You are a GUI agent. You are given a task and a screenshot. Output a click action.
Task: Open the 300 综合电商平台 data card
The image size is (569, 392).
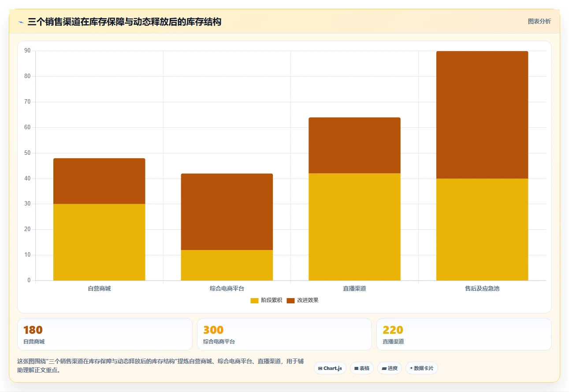284,334
